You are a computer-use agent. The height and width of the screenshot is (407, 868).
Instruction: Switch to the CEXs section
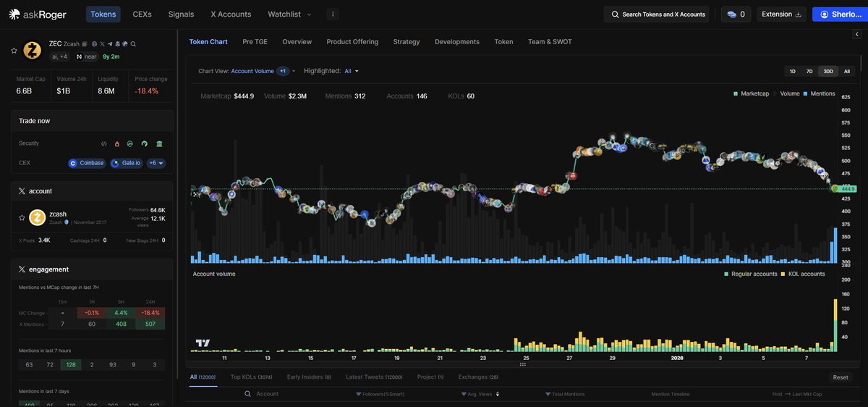pos(142,14)
